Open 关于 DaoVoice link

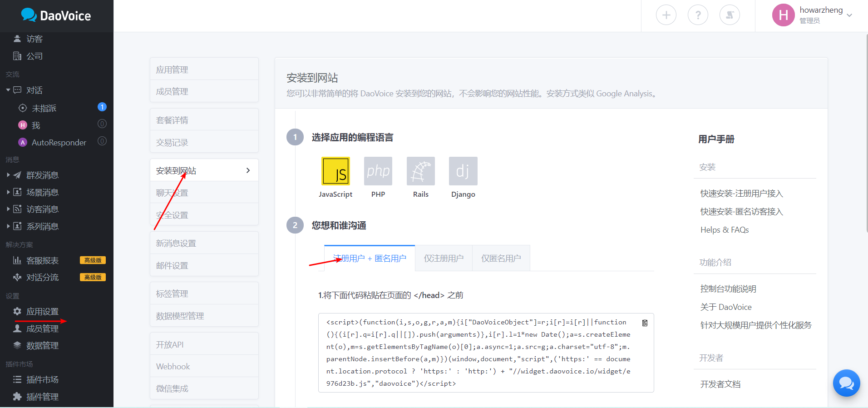point(726,307)
